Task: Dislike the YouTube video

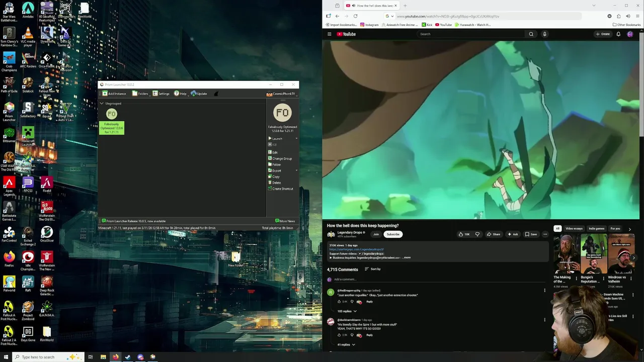Action: [x=477, y=234]
